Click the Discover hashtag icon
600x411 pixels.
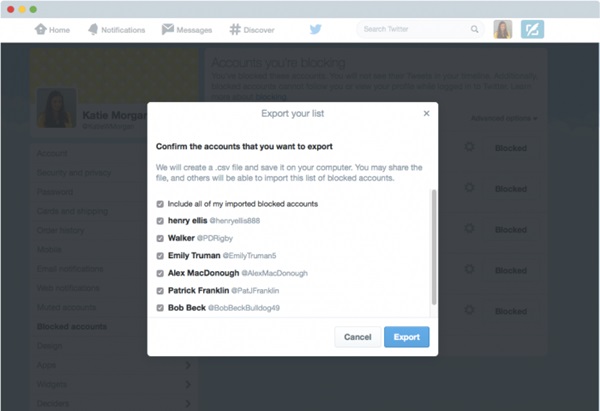tap(236, 29)
